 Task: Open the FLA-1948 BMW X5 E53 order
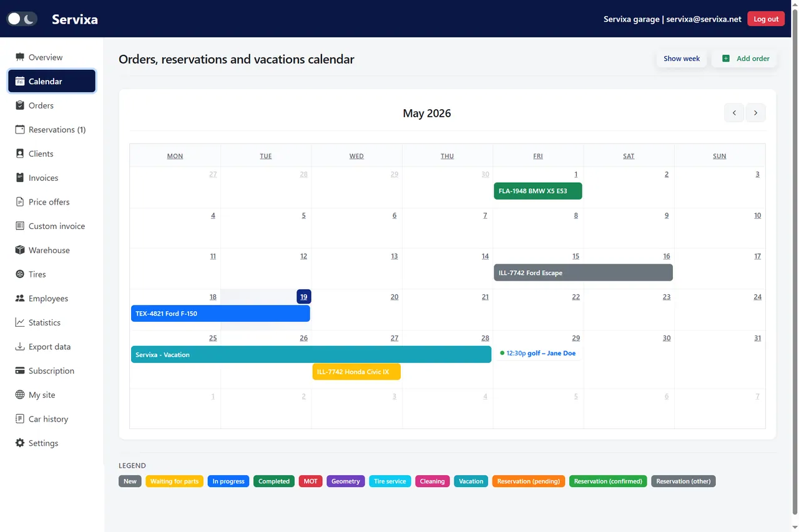coord(538,191)
